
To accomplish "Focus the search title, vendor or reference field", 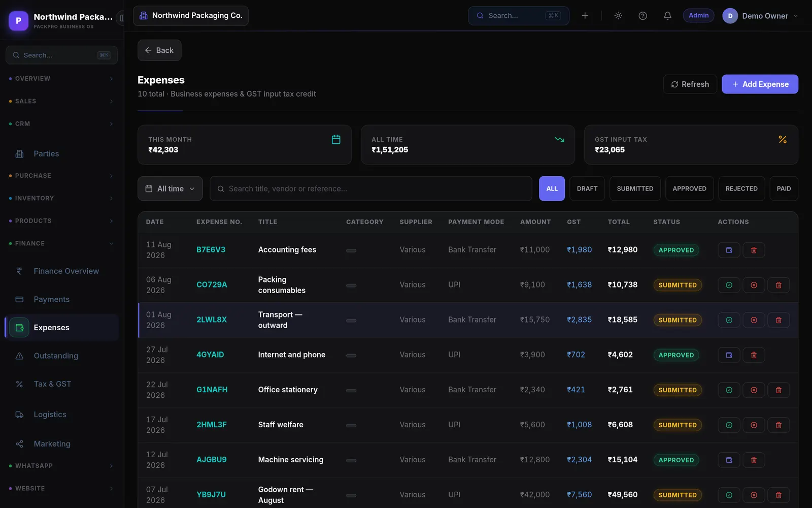I will click(x=370, y=188).
